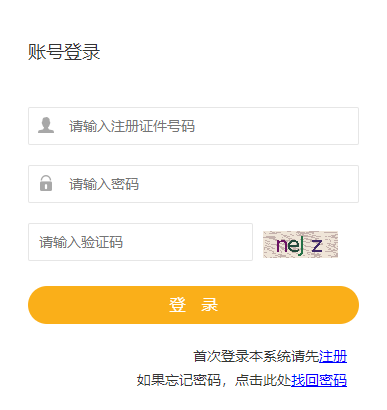Focus the 请输入注册证件号码 input field
Screen dimensions: 387x410
193,126
